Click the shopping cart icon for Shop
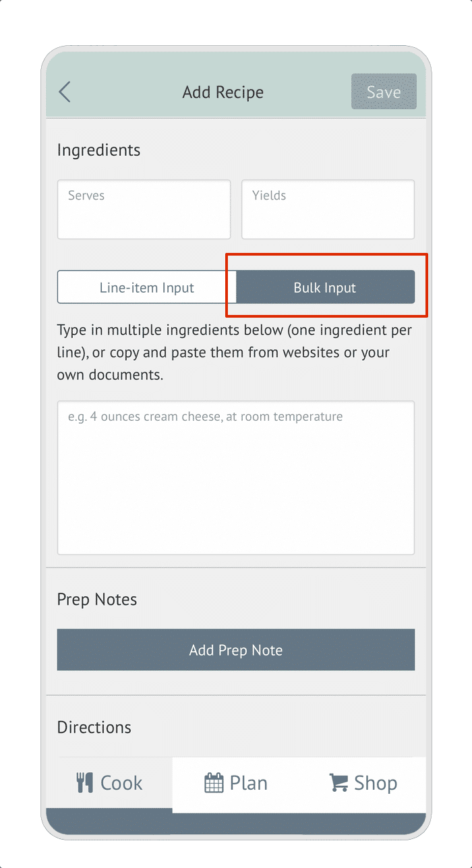472x868 pixels. 338,783
